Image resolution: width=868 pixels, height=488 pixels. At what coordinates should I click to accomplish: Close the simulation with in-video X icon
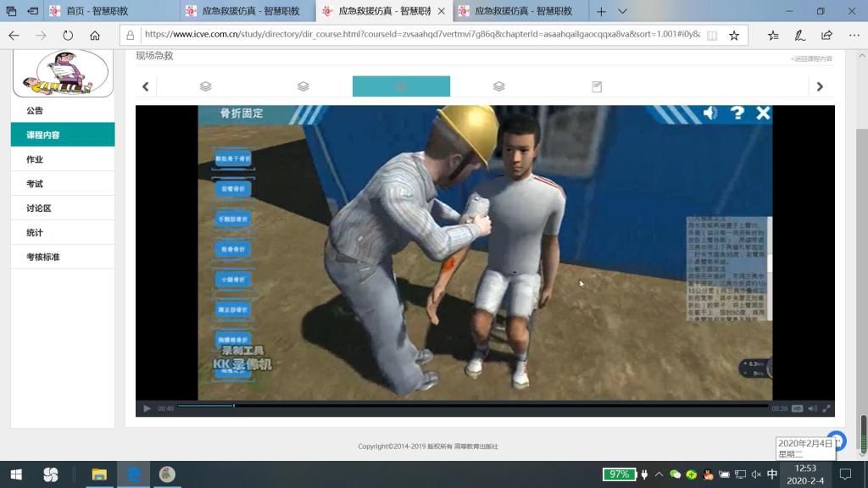click(763, 113)
